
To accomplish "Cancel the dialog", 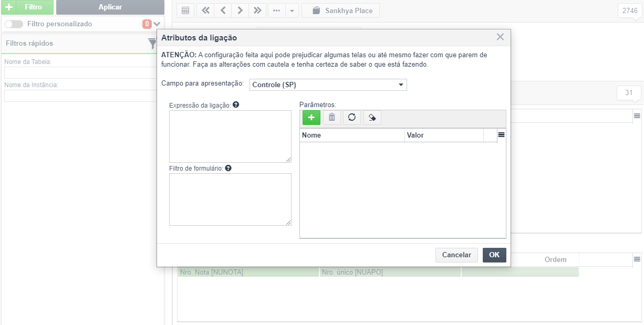I will tap(456, 255).
